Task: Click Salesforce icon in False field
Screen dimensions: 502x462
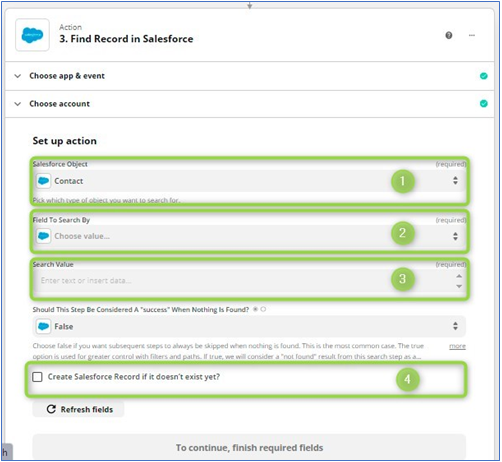Action: pos(44,326)
